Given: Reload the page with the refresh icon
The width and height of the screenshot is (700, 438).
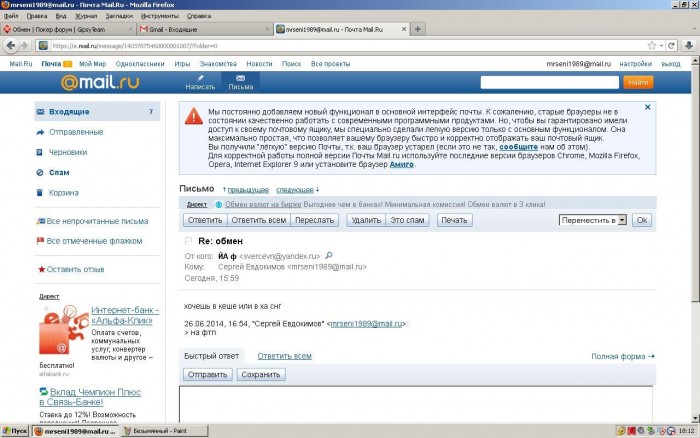Looking at the screenshot, I should 671,46.
